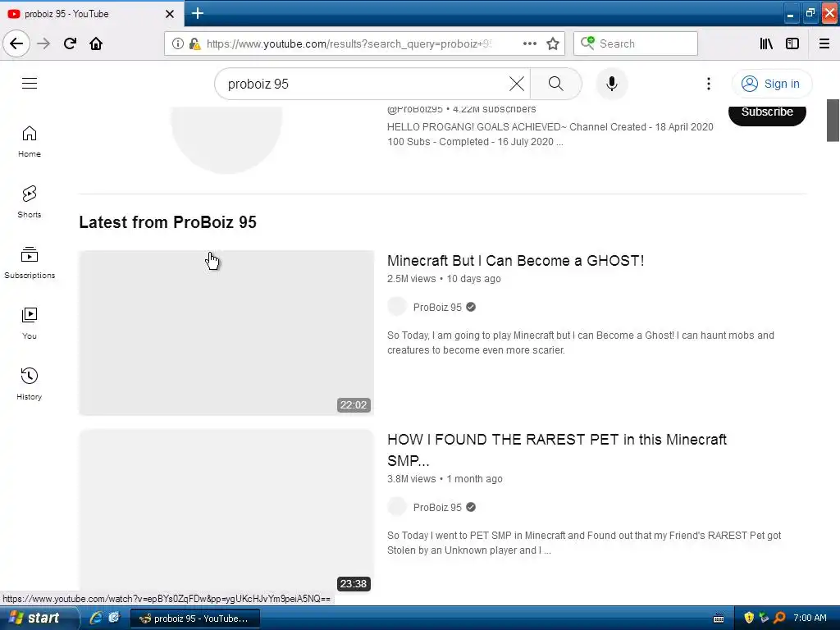This screenshot has width=840, height=630.
Task: Click verified badge under RAREST PET video
Action: point(471,507)
